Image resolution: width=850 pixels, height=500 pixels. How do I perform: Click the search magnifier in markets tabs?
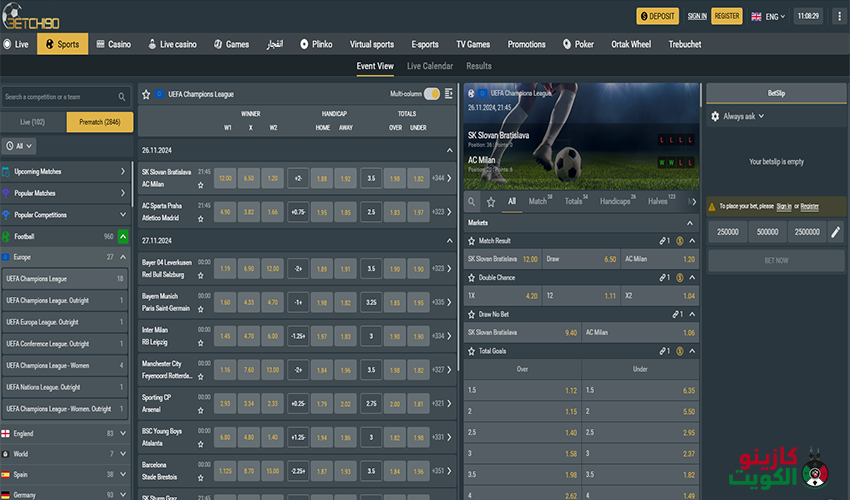pos(472,202)
